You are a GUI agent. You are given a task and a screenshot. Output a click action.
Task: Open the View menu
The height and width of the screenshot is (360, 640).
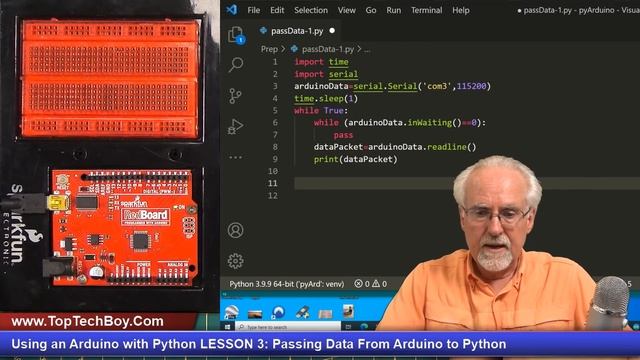point(347,10)
